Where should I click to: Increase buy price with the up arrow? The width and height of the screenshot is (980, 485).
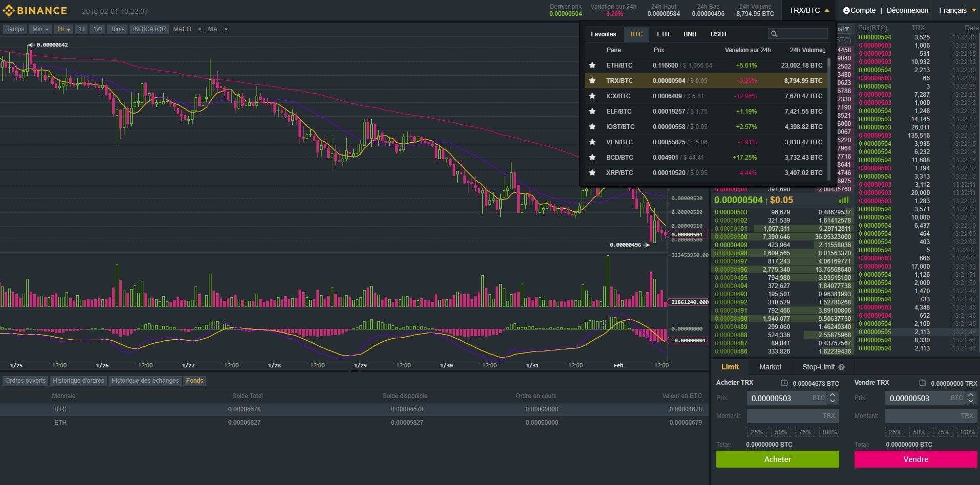pyautogui.click(x=833, y=395)
